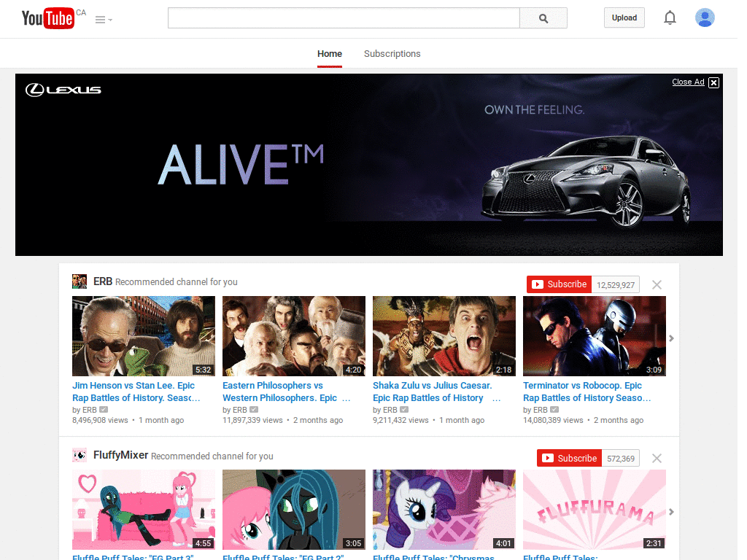This screenshot has width=747, height=560.
Task: Open the Jim Henson vs Stan Lee title link
Action: 136,392
